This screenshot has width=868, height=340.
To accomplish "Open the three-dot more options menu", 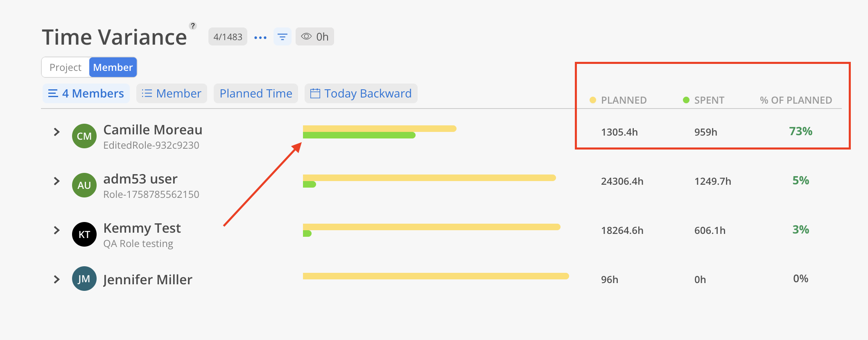I will coord(260,37).
